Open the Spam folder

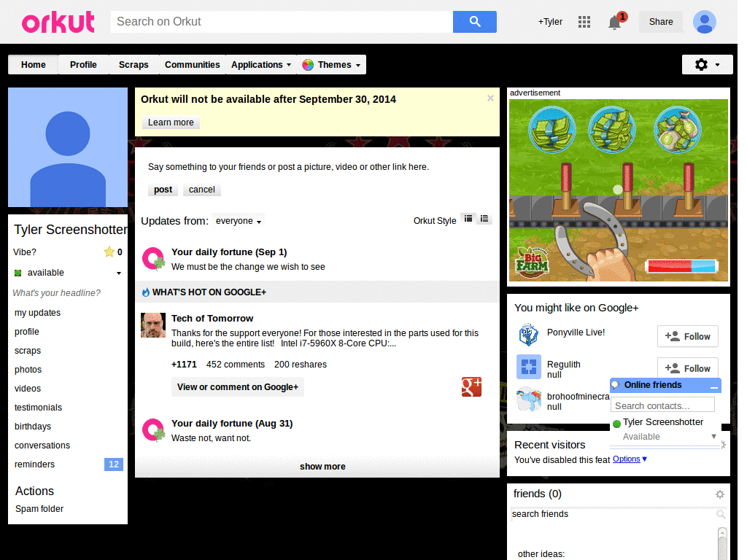[39, 509]
